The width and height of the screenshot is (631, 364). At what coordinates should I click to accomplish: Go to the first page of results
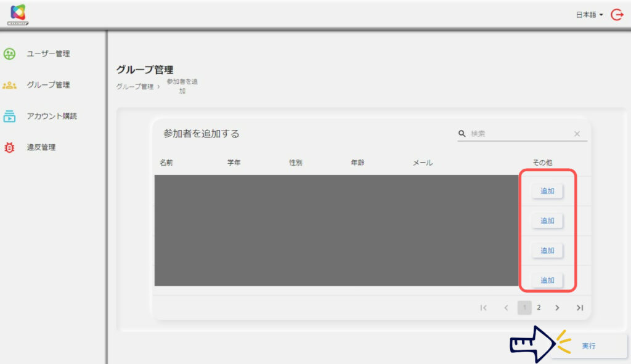pos(484,308)
